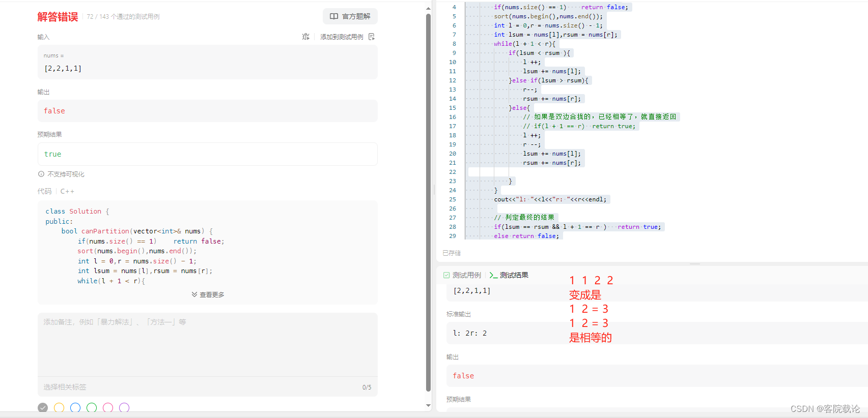Click the while(l + 1 < r) editor line
This screenshot has width=868, height=418.
coord(525,44)
